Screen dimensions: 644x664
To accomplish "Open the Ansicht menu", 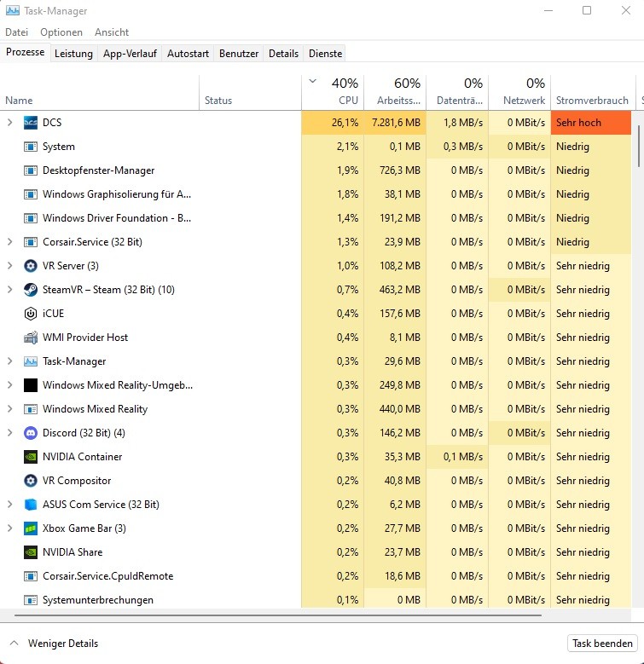I will pos(112,32).
